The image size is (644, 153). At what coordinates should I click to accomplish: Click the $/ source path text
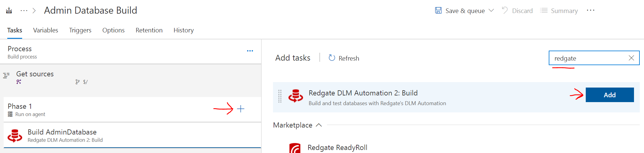[85, 82]
